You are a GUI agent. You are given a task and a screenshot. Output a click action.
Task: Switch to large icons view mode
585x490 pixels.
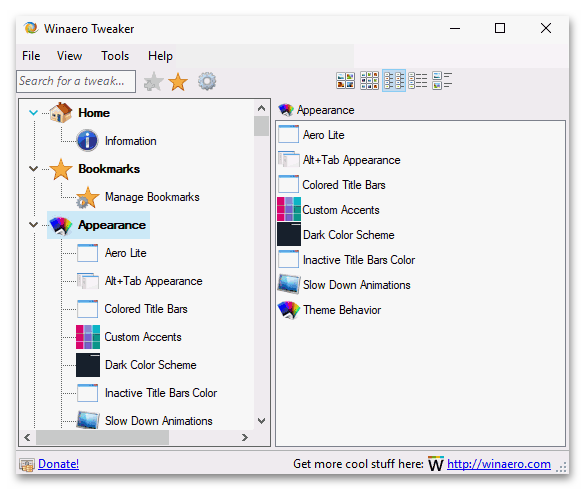pyautogui.click(x=345, y=81)
